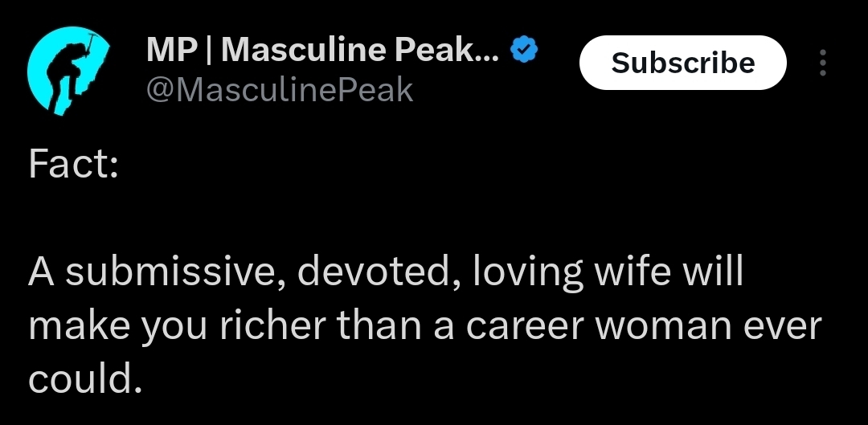The width and height of the screenshot is (868, 425).
Task: Open the Masculine Peak profile avatar
Action: coord(68,71)
